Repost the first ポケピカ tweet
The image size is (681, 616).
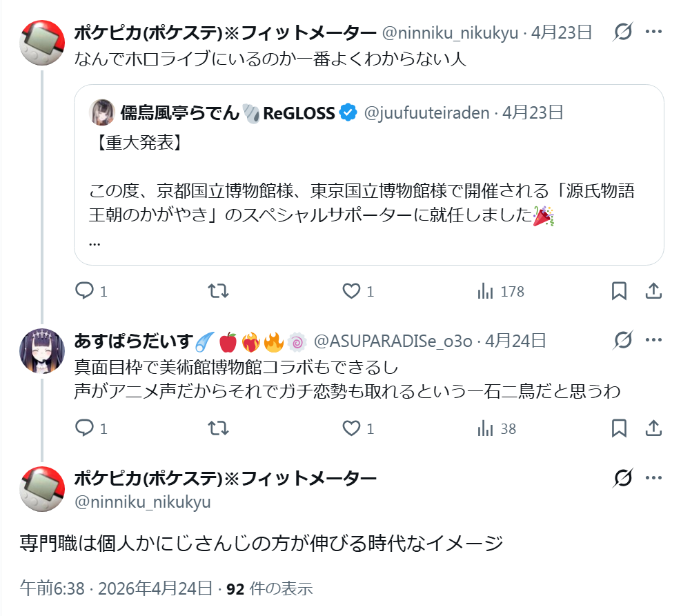coord(219,291)
